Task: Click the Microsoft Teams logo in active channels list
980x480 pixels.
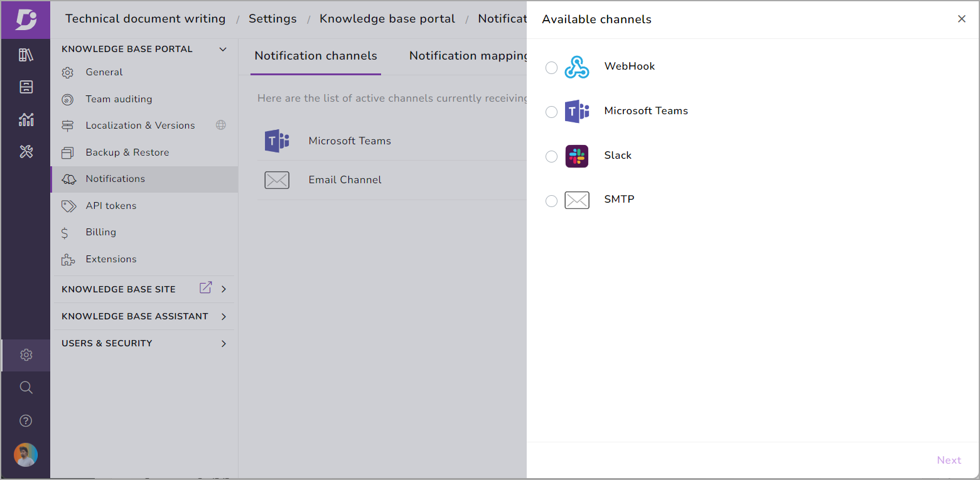Action: [277, 141]
